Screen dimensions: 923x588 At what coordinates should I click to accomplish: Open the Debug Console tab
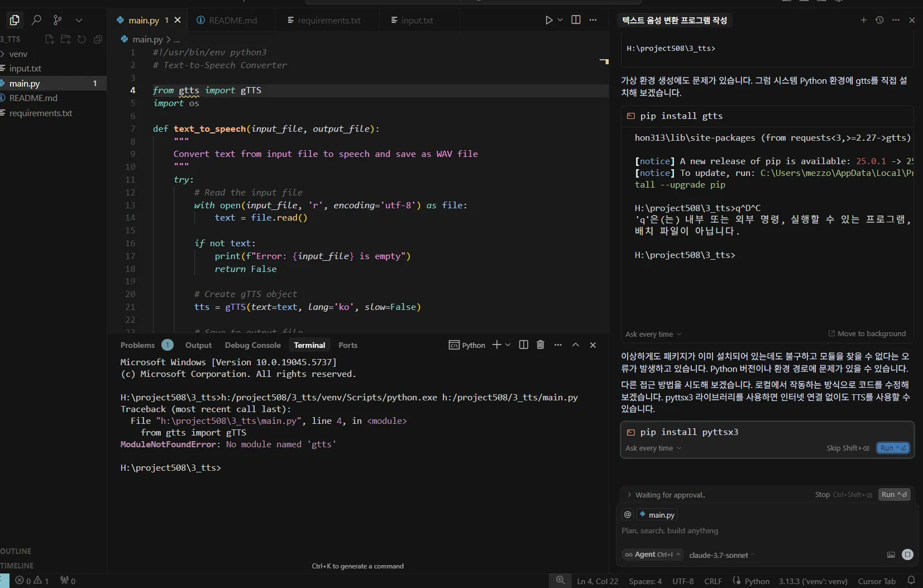(252, 345)
